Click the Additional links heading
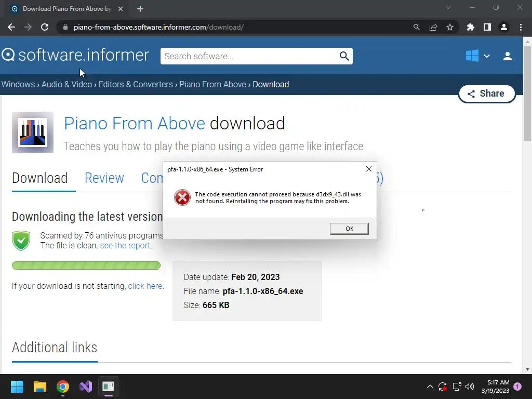The height and width of the screenshot is (399, 532). (x=55, y=348)
